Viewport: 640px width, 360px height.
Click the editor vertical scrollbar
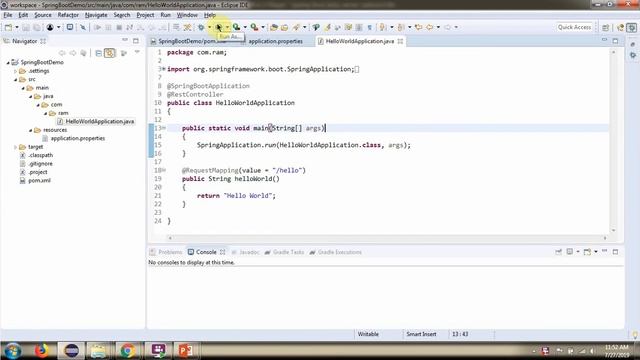point(613,141)
